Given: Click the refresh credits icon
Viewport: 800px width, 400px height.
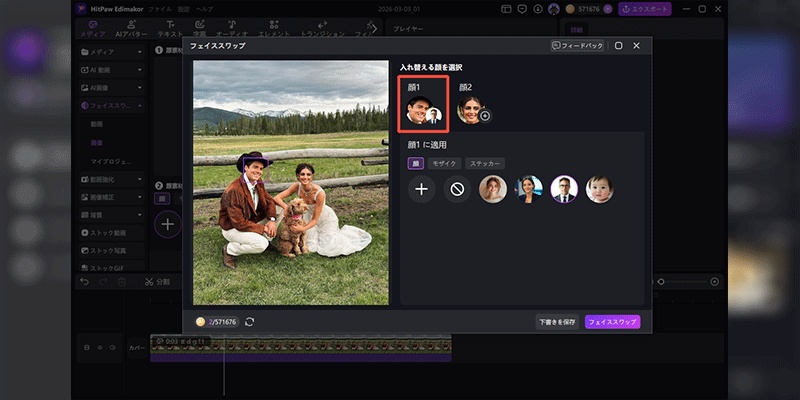Looking at the screenshot, I should (x=249, y=322).
